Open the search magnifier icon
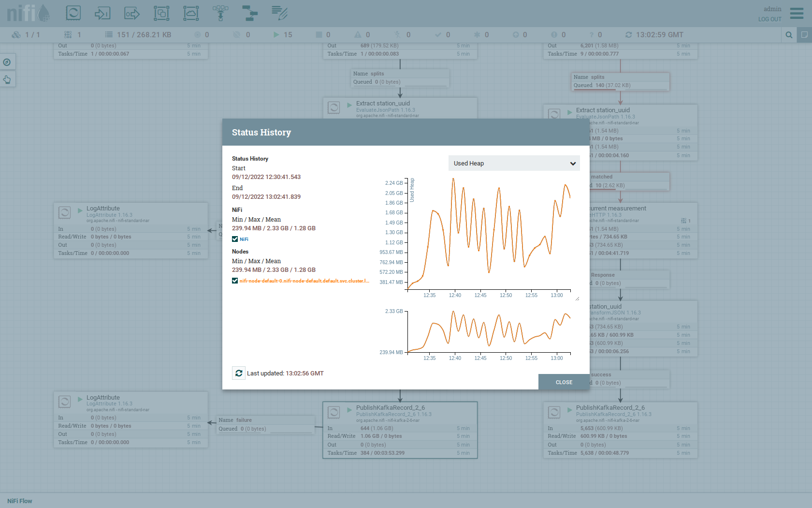This screenshot has height=508, width=812. 789,35
